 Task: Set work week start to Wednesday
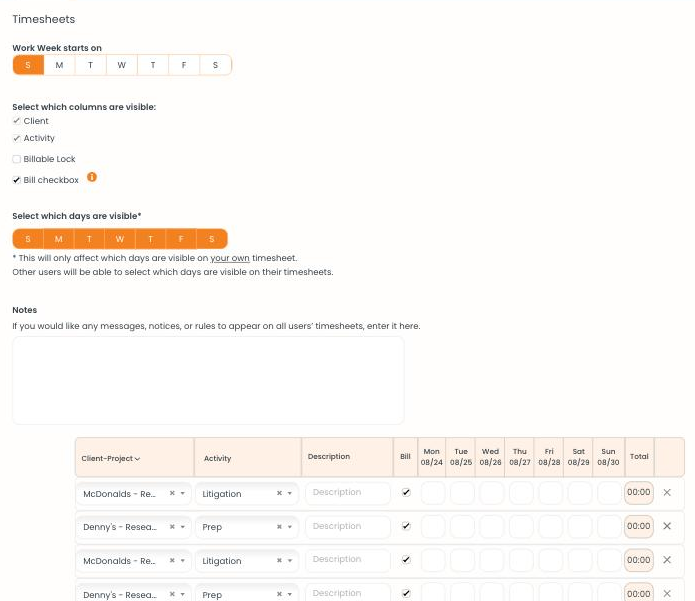pos(121,65)
